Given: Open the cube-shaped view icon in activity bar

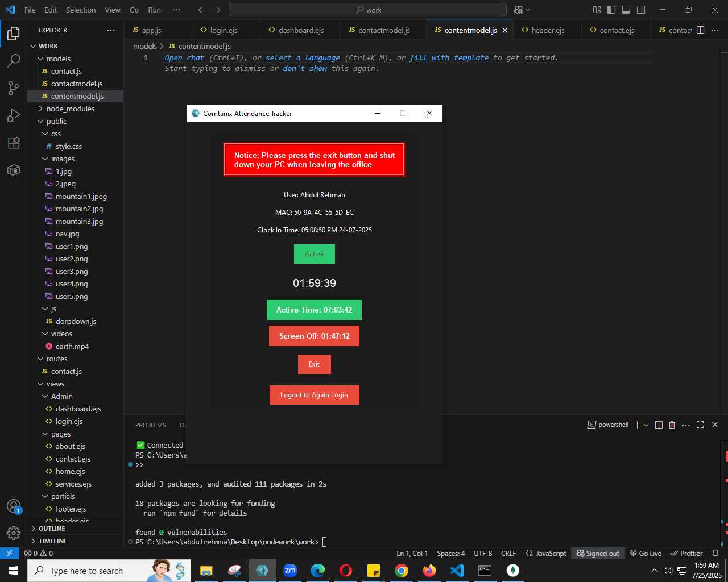Looking at the screenshot, I should [x=14, y=170].
